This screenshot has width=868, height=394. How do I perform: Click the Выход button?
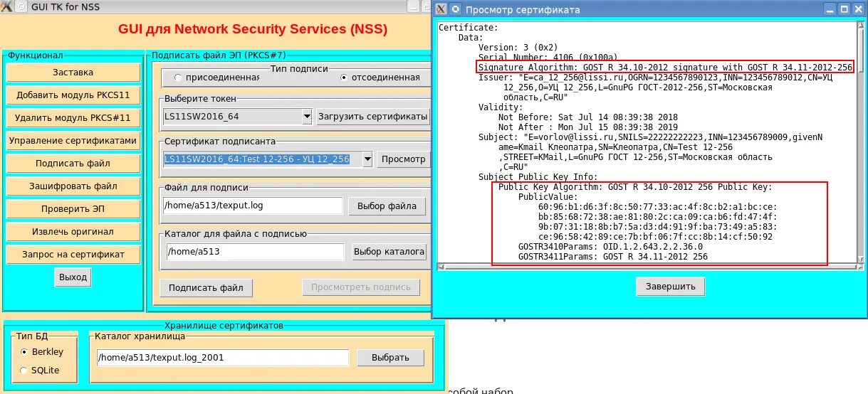tap(73, 277)
